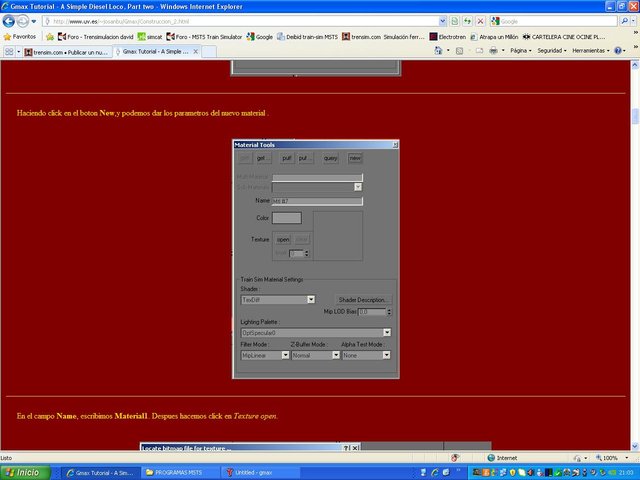Open the Google bookmark in favorites bar
This screenshot has width=640, height=480.
click(x=259, y=36)
